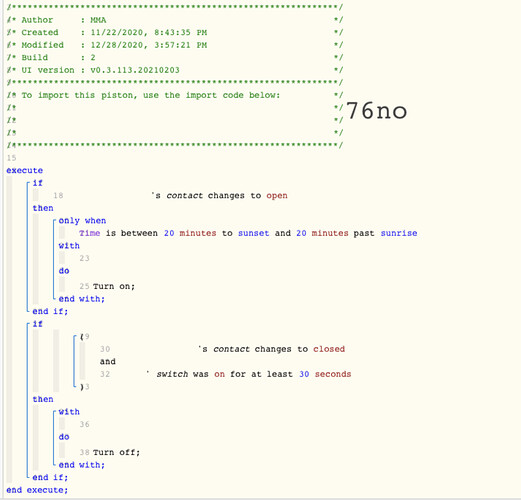
Task: Select the 'Turn off;' action
Action: tap(116, 452)
